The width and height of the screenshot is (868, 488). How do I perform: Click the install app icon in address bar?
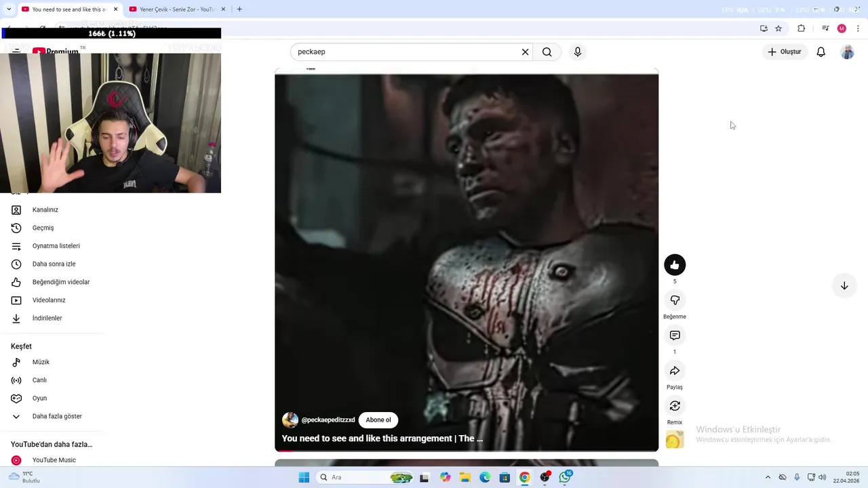pos(764,28)
